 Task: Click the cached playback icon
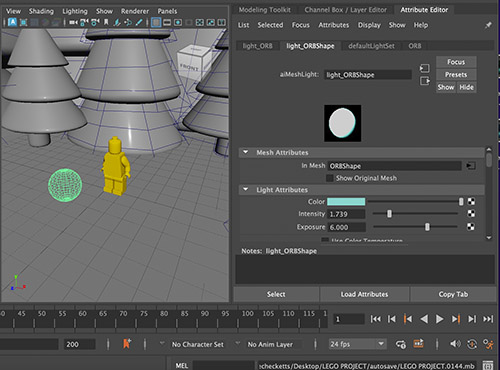[419, 343]
